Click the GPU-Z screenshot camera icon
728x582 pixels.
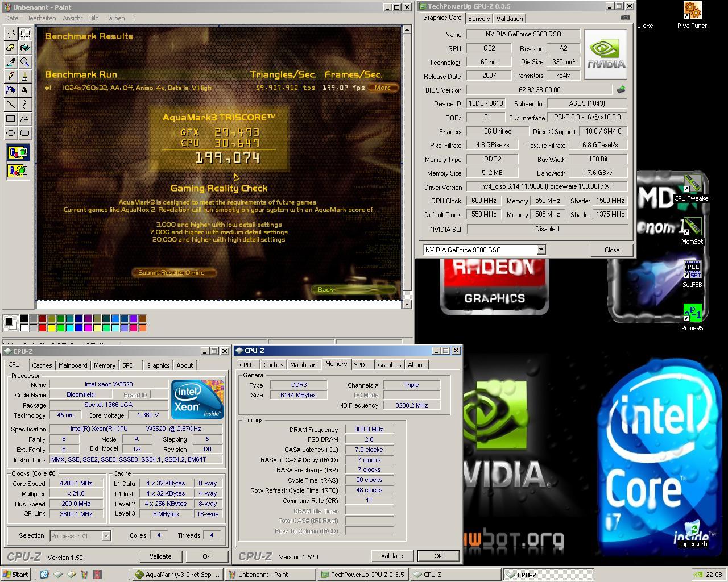(625, 18)
